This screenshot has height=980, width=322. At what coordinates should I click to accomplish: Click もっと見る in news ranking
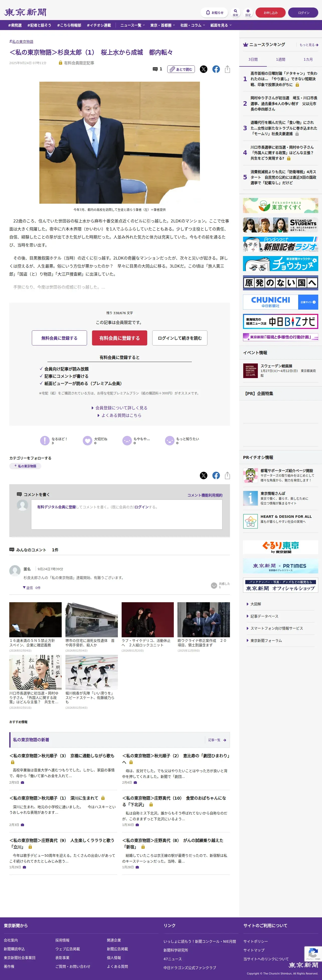[309, 45]
